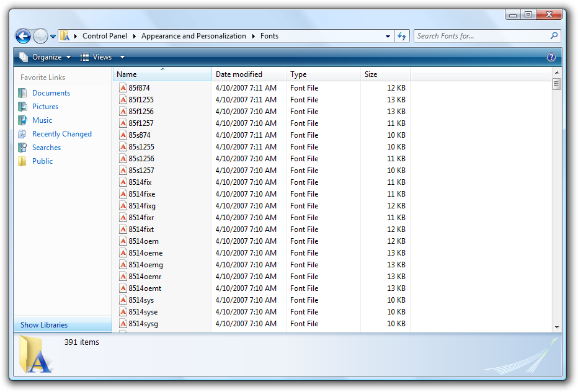This screenshot has width=578, height=392.
Task: Sort by the Date modified column
Action: (x=249, y=74)
